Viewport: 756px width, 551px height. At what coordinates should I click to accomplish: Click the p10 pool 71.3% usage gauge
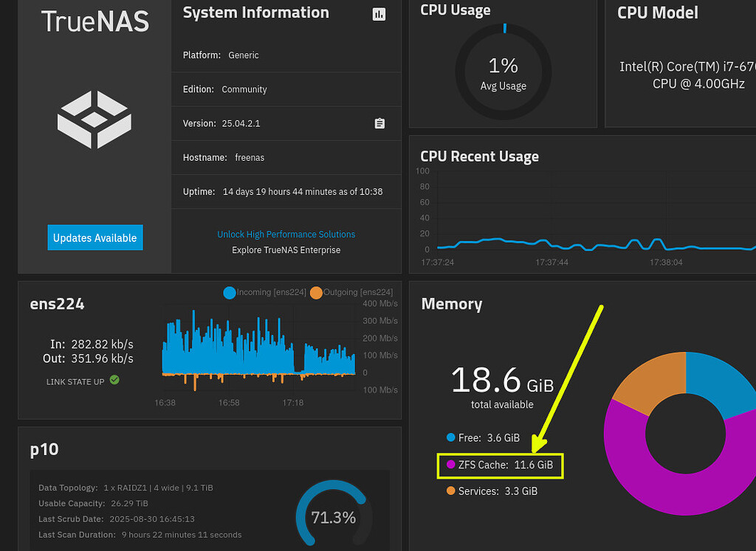(332, 517)
